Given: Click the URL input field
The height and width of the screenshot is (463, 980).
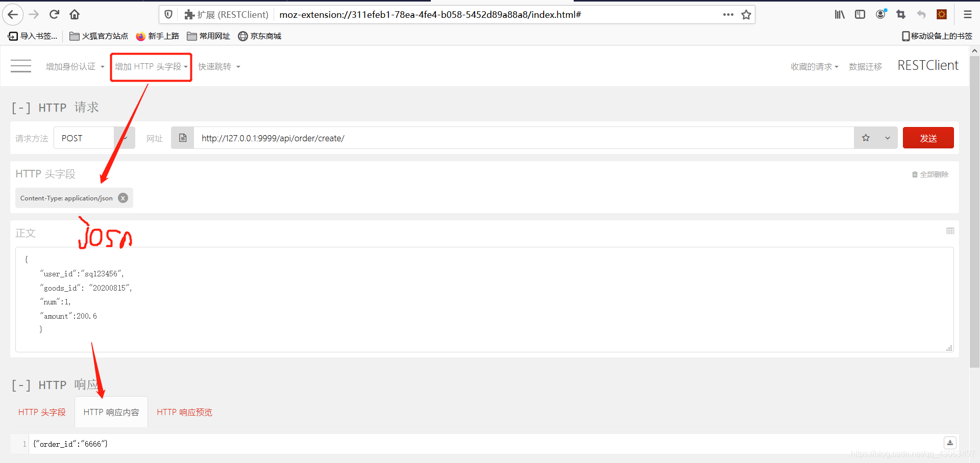Looking at the screenshot, I should (524, 138).
